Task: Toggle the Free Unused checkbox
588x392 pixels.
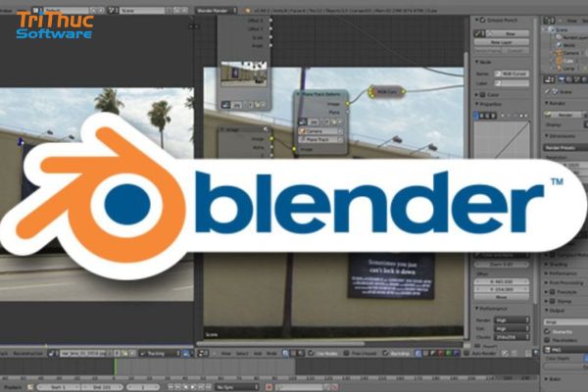Action: pos(347,354)
